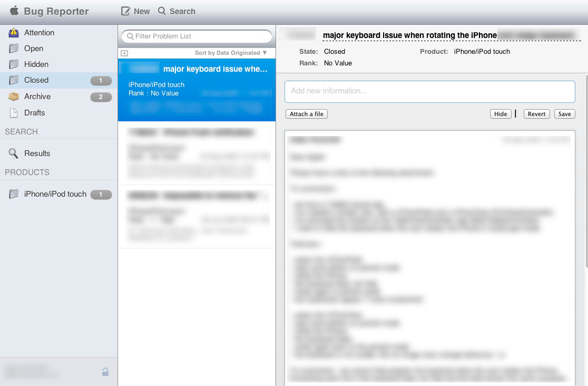Click the Attention warning icon

coord(14,33)
